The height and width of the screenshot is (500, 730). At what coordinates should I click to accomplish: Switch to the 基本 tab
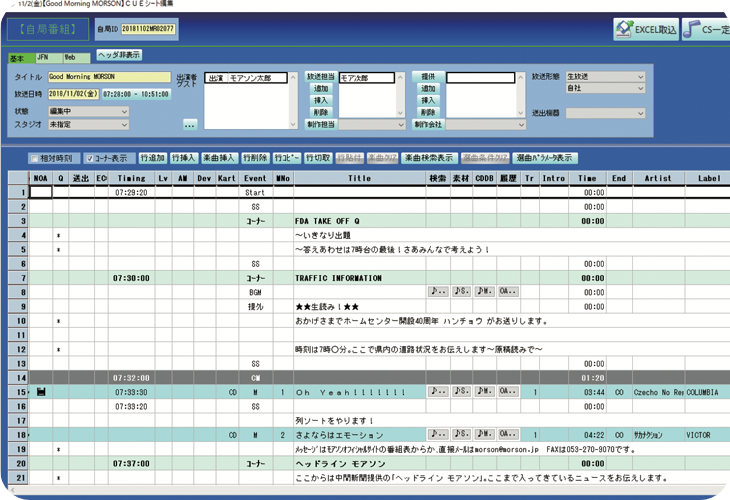(21, 58)
